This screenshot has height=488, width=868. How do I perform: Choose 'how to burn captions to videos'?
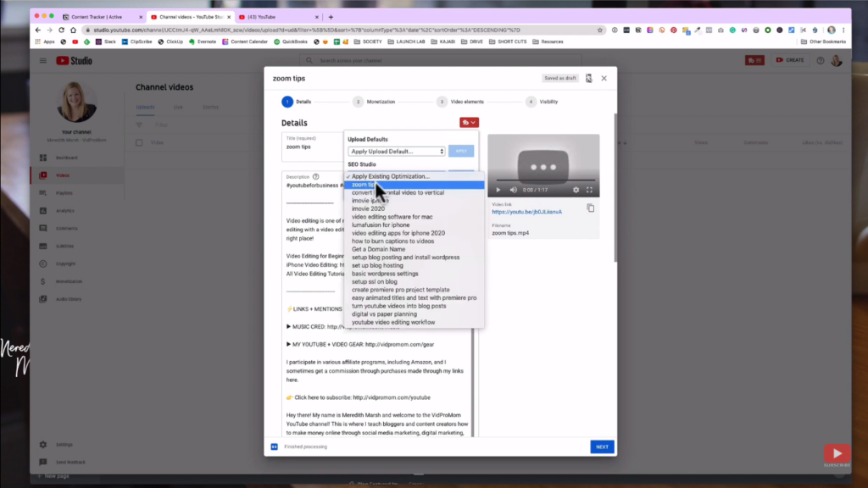click(x=414, y=241)
